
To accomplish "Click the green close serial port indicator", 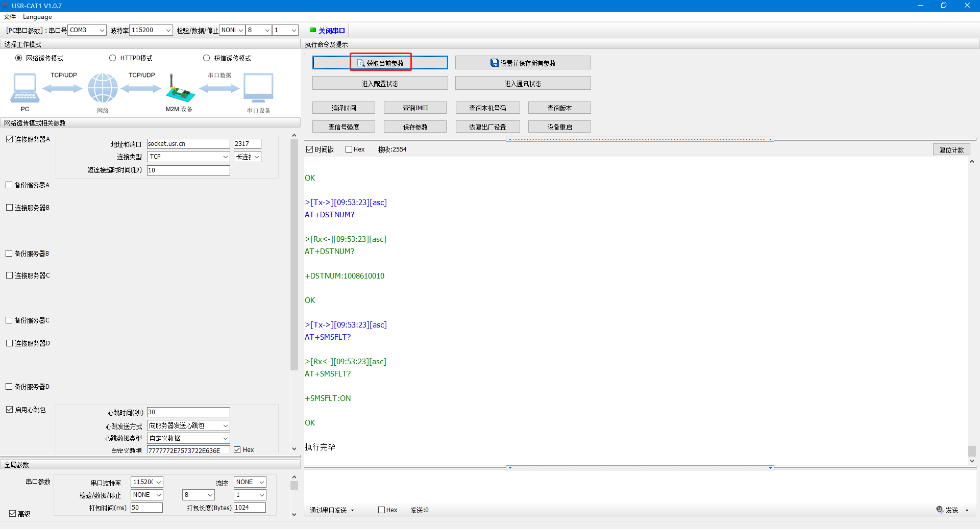I will [313, 30].
